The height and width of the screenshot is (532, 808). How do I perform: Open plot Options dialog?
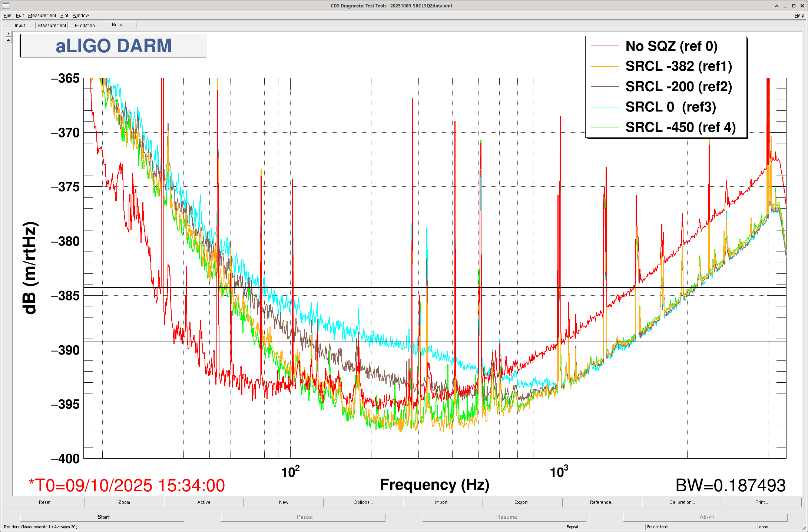363,502
